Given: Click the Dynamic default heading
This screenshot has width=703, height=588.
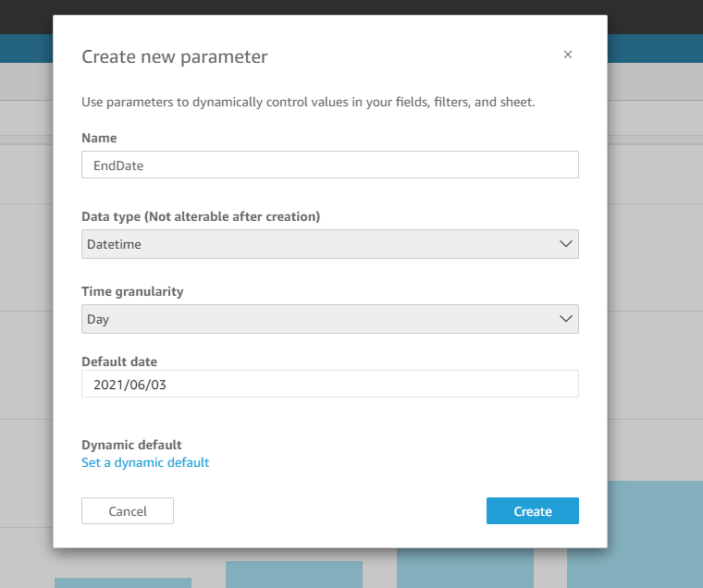Looking at the screenshot, I should [131, 445].
